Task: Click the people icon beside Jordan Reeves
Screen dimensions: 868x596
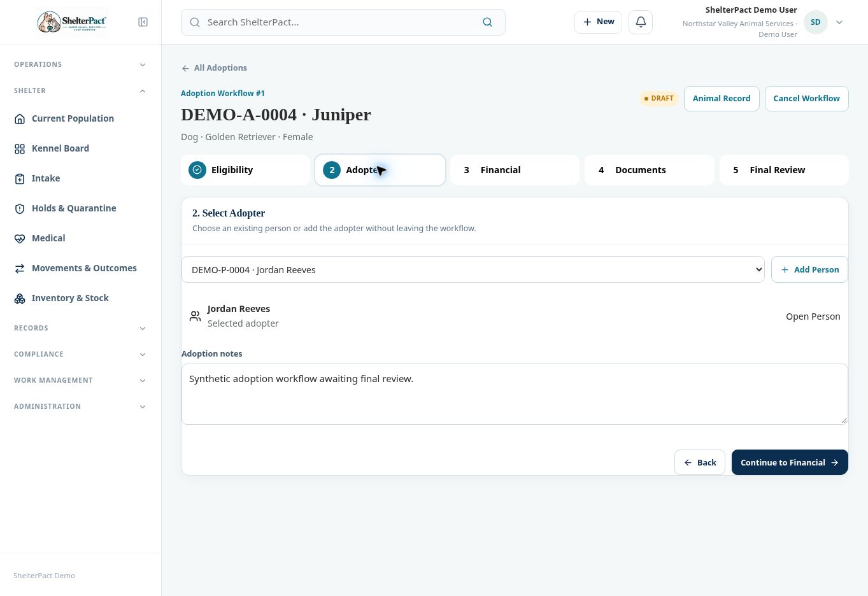Action: click(196, 316)
